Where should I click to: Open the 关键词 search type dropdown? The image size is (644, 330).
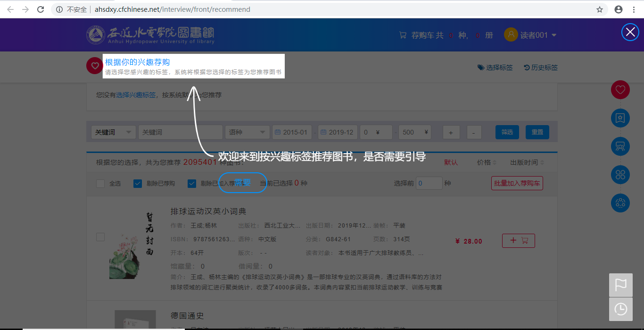113,132
